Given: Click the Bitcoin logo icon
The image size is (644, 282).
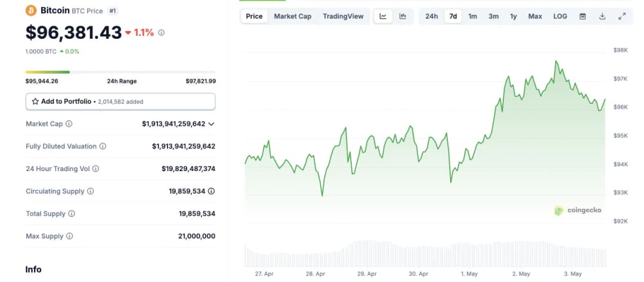Looking at the screenshot, I should point(31,11).
